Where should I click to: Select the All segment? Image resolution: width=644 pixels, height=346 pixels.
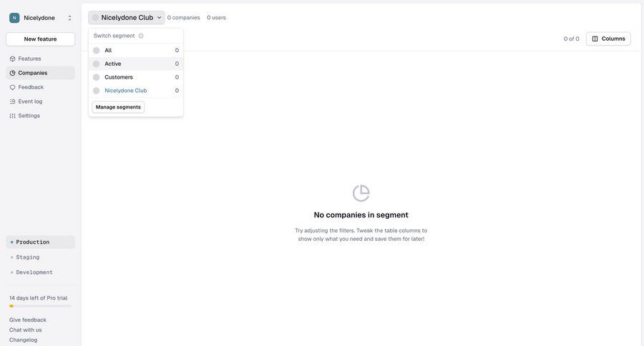(136, 51)
